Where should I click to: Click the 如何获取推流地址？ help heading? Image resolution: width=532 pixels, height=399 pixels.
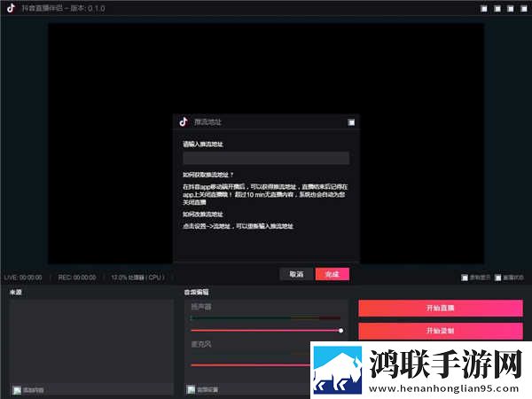tap(208, 175)
